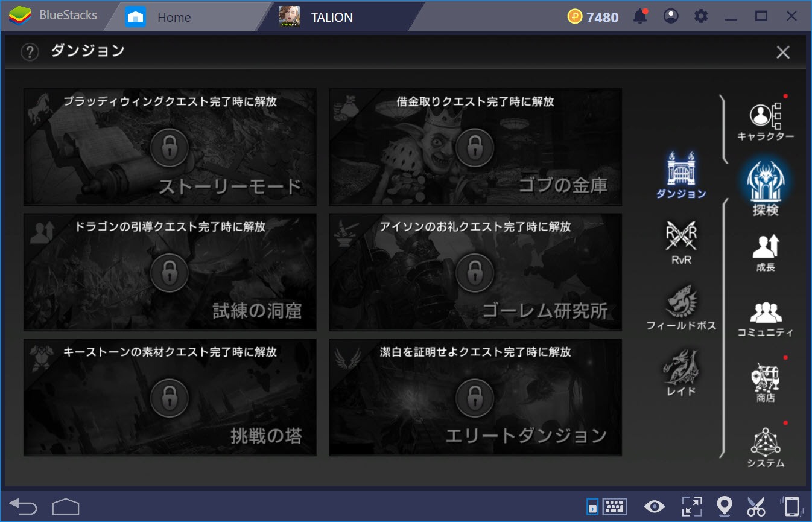The height and width of the screenshot is (522, 812).
Task: Select the locked 試練の洞窟 dungeon card
Action: click(x=170, y=272)
